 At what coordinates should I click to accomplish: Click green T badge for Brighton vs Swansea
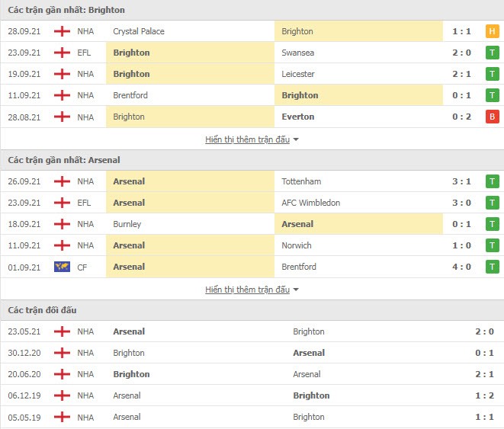coord(492,53)
